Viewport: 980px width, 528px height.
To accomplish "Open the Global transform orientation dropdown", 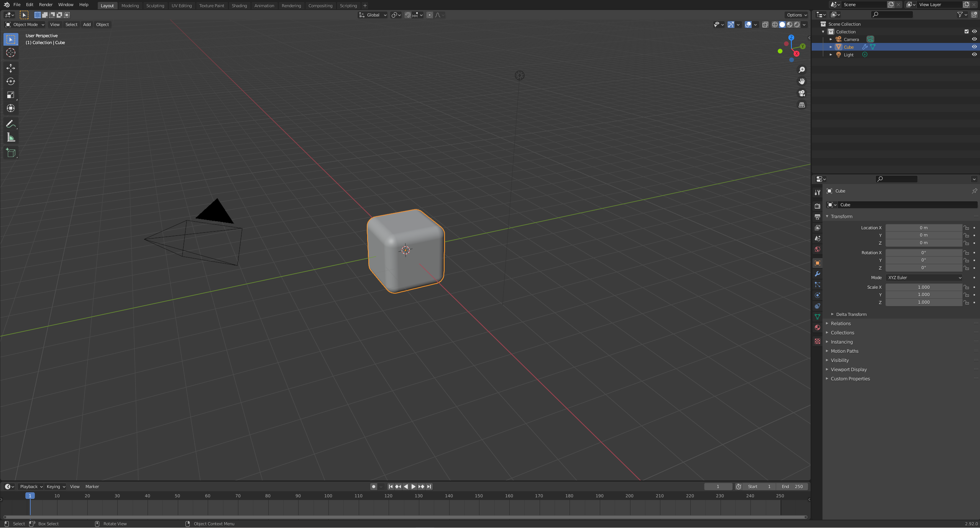I will coord(372,15).
